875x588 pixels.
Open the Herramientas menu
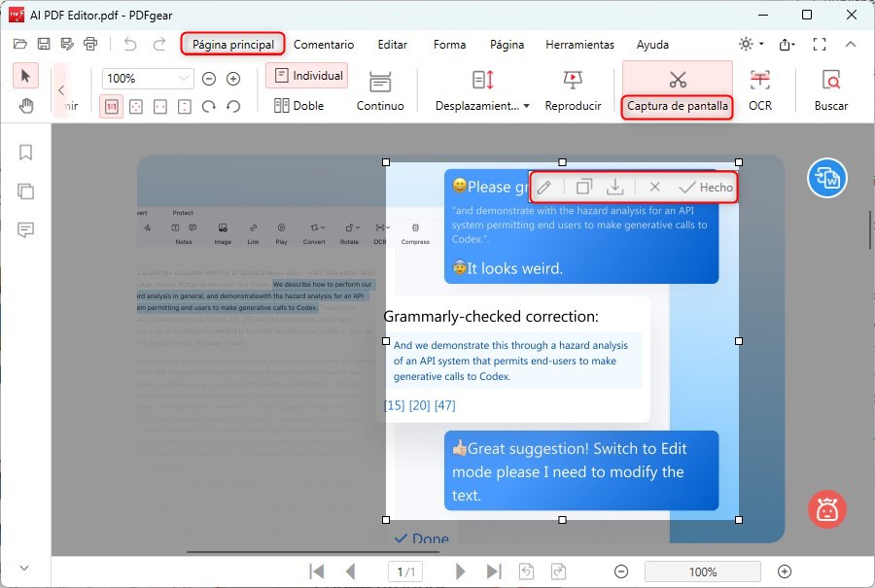point(579,45)
